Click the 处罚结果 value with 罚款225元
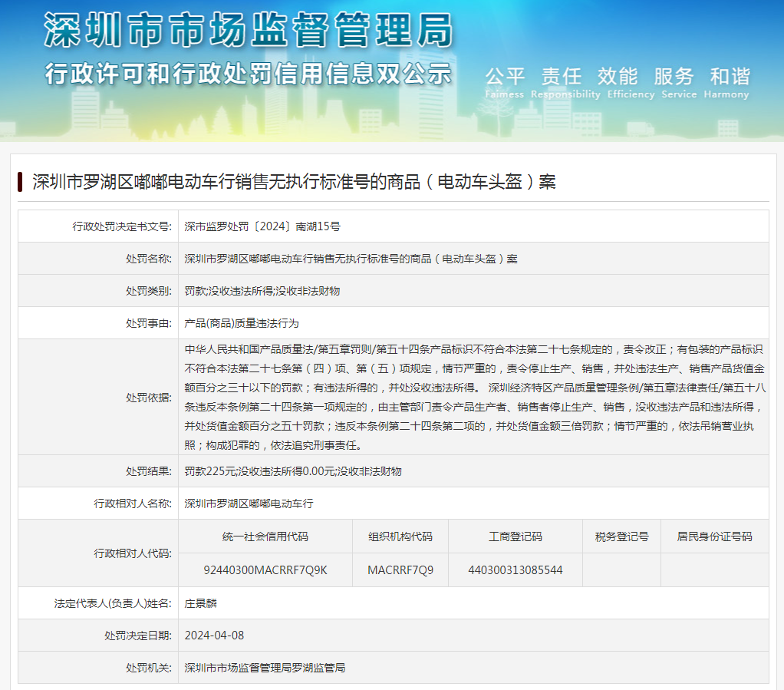The height and width of the screenshot is (690, 784). (x=293, y=471)
